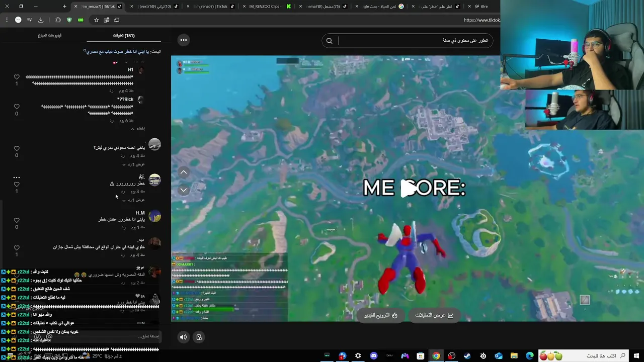Toggle auto-scroll icon beside speaker button
Viewport: 644px width, 362px height.
pyautogui.click(x=199, y=337)
